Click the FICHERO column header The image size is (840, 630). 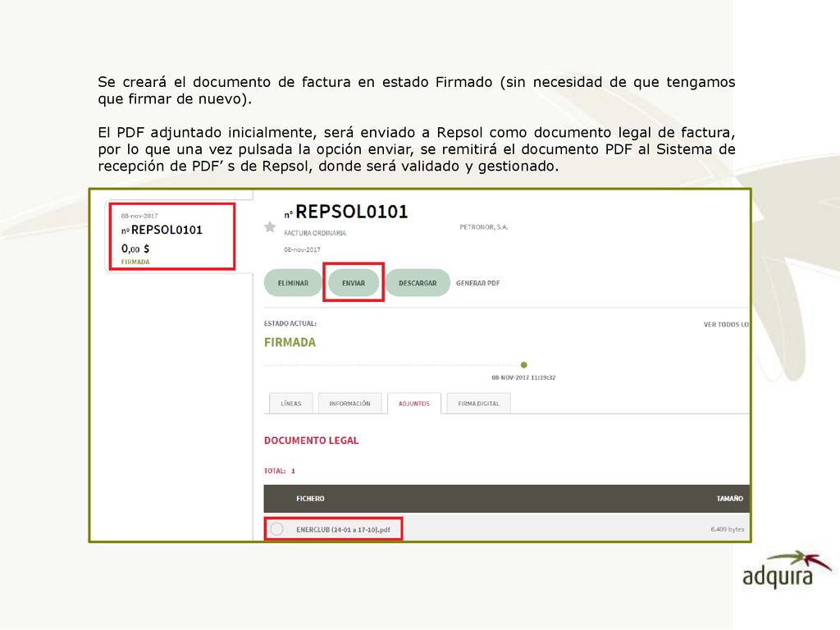[310, 498]
